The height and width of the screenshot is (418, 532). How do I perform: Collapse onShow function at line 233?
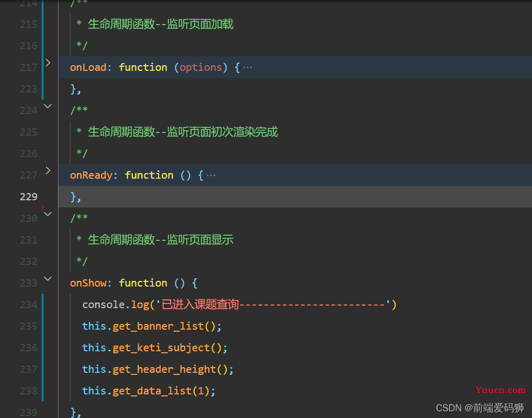(x=48, y=278)
